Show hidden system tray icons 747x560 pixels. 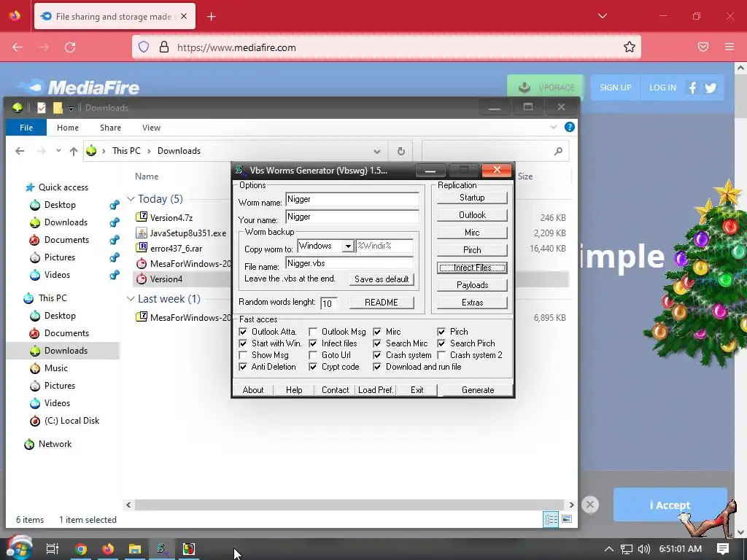609,549
